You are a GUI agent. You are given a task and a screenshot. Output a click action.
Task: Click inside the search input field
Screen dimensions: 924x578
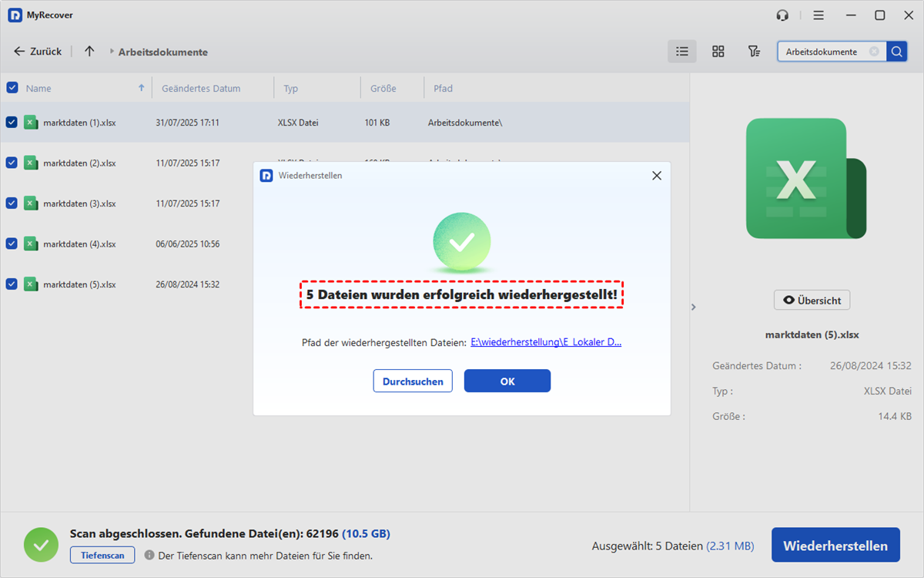pos(821,52)
